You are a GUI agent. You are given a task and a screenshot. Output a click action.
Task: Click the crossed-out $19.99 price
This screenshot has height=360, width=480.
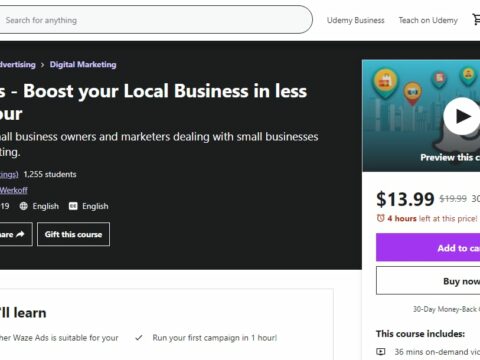click(453, 199)
